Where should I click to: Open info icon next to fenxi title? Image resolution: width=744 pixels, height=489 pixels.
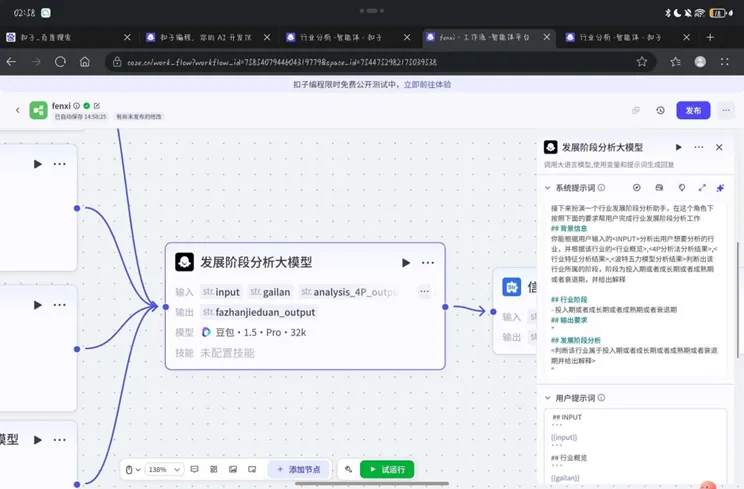pyautogui.click(x=76, y=106)
